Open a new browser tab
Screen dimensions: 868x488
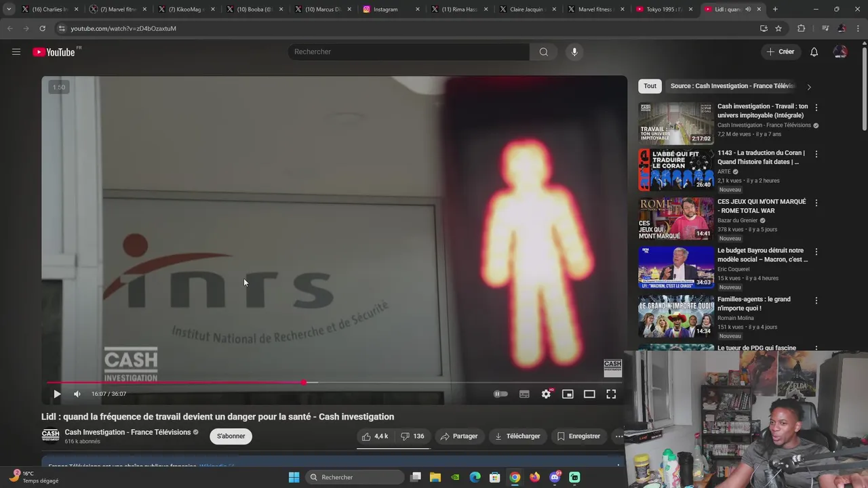(775, 9)
